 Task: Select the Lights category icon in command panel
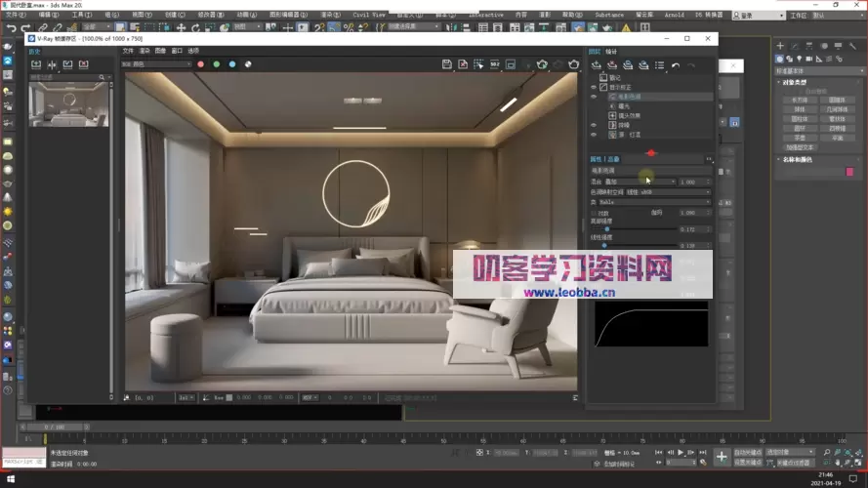[799, 59]
